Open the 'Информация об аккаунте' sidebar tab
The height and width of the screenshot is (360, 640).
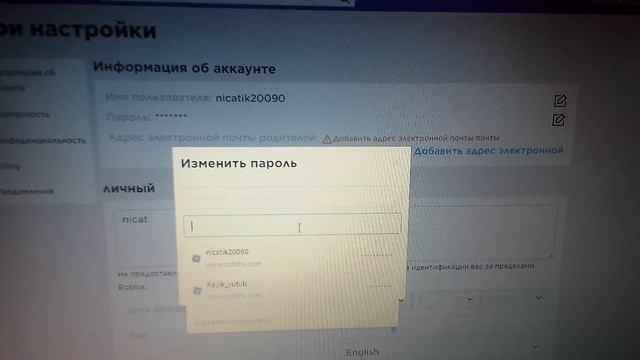coord(27,80)
